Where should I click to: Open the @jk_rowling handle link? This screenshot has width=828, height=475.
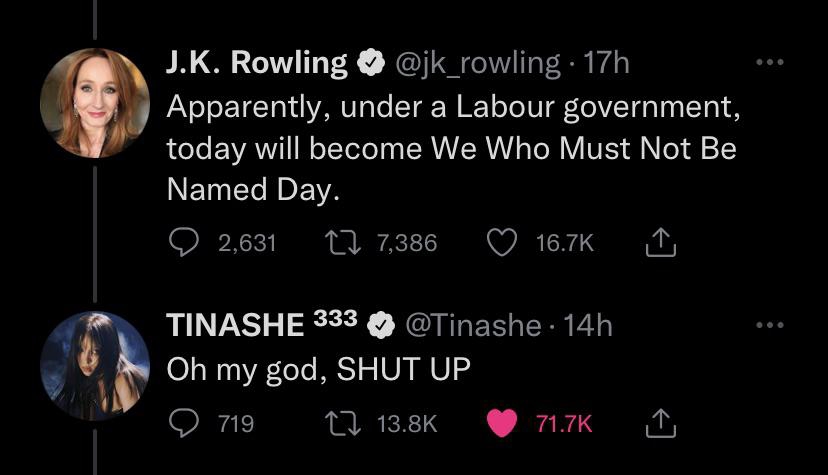(x=479, y=63)
